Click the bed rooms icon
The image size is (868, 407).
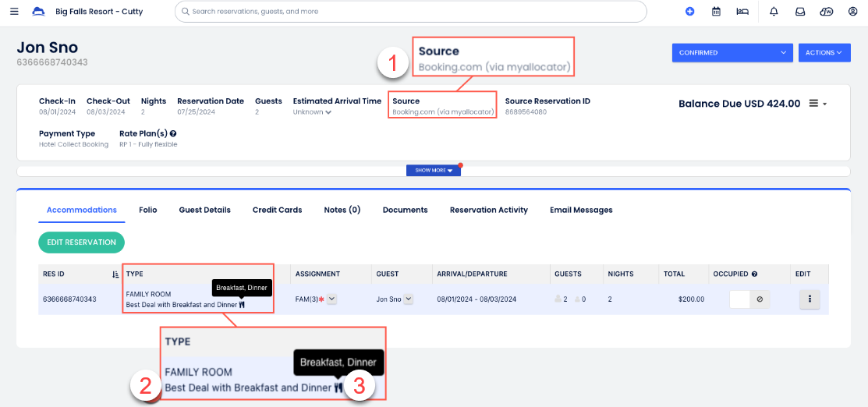[742, 12]
